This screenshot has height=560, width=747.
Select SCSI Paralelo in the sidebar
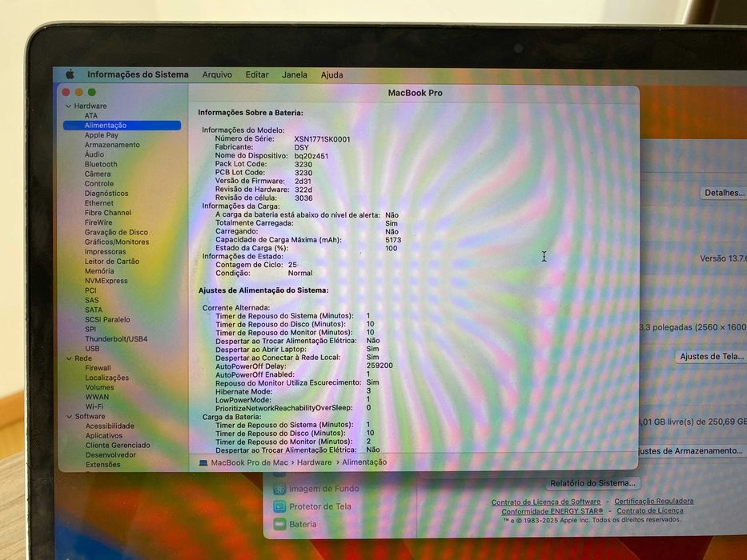coord(107,319)
